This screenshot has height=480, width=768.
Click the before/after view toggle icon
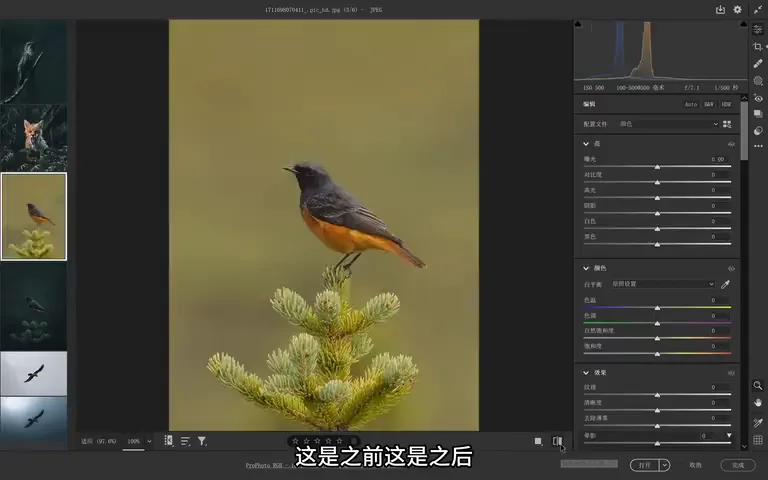(x=557, y=441)
